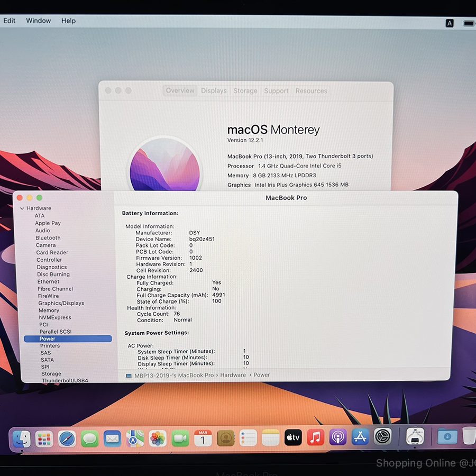Select NVMExpress in the sidebar

(54, 317)
